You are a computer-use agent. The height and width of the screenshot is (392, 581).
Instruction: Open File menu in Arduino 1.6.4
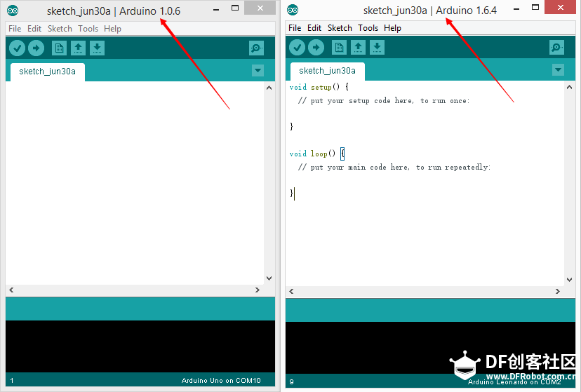tap(295, 28)
